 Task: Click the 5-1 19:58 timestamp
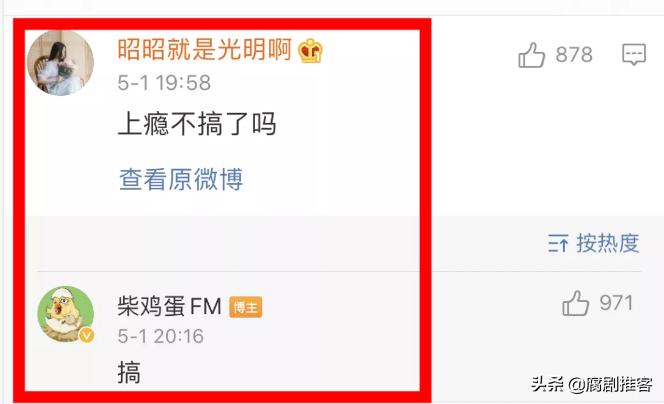pyautogui.click(x=164, y=83)
